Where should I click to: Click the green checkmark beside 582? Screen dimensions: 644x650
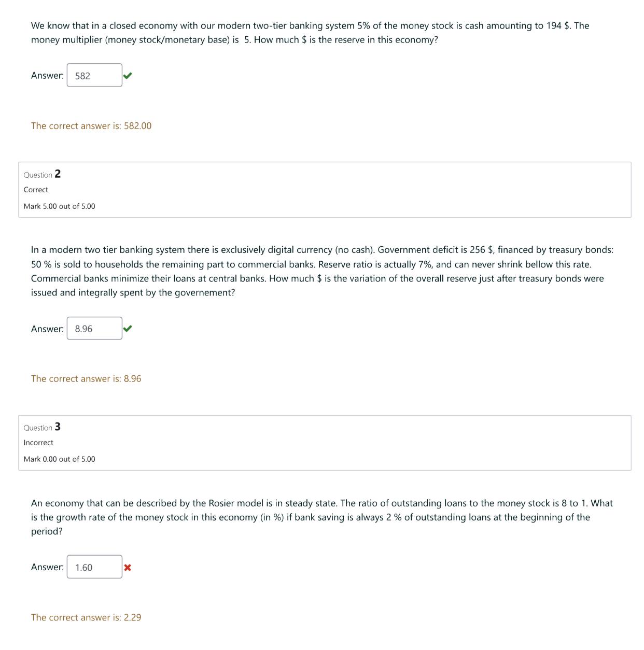[x=128, y=76]
